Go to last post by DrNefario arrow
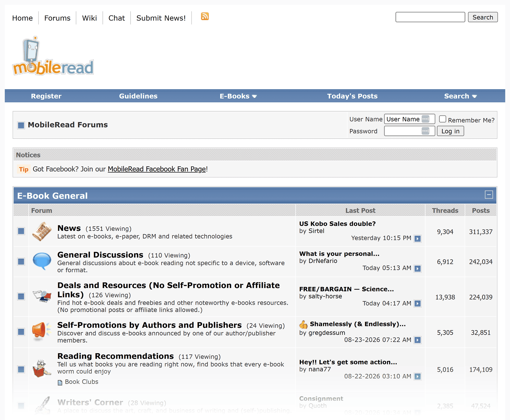The width and height of the screenshot is (510, 420). tap(417, 269)
